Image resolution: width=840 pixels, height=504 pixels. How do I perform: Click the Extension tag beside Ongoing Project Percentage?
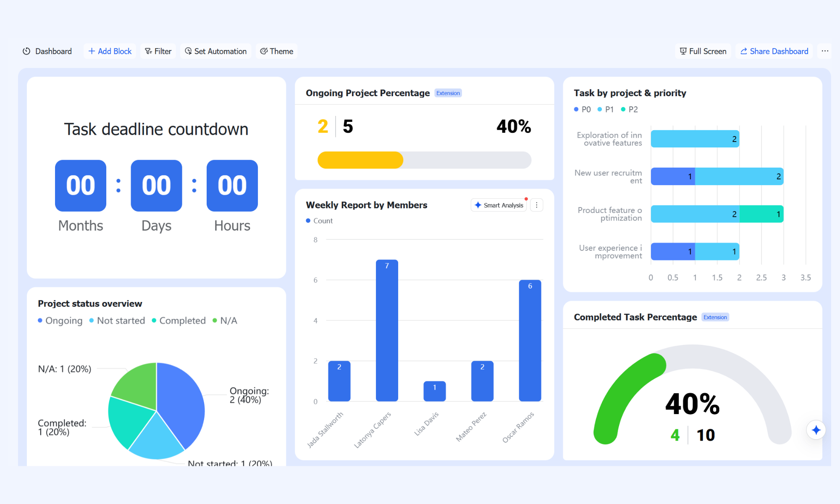[448, 93]
